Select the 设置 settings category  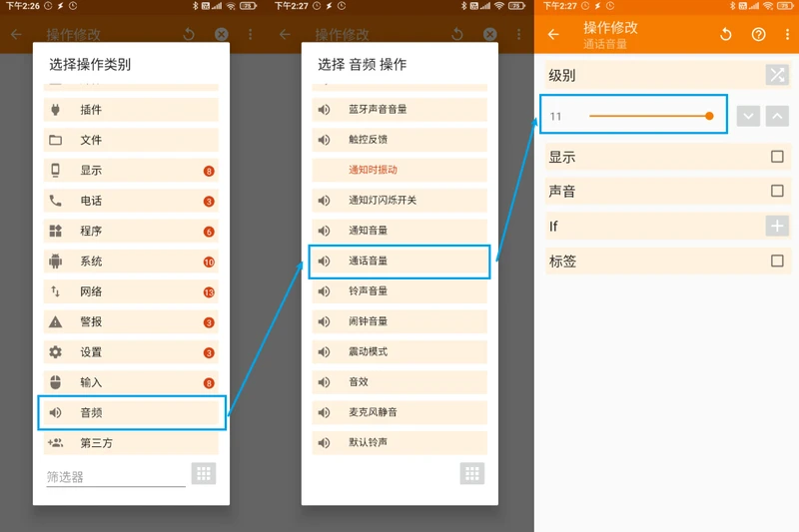(131, 351)
